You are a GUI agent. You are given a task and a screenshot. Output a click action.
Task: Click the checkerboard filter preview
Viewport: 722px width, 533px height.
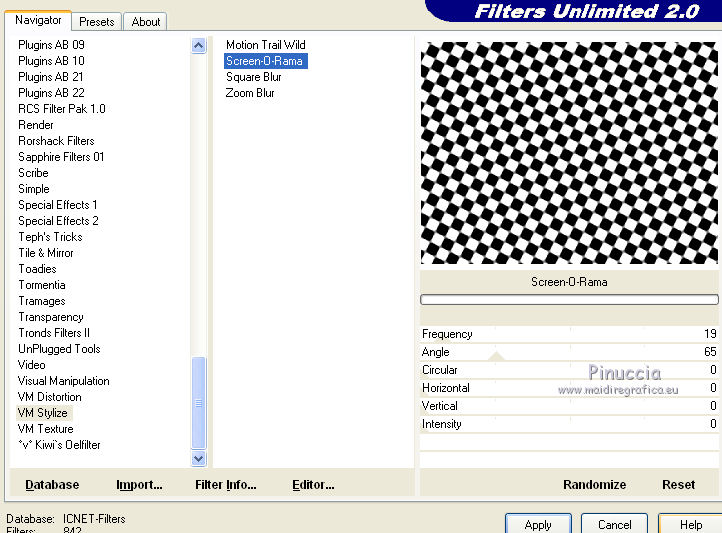(569, 153)
